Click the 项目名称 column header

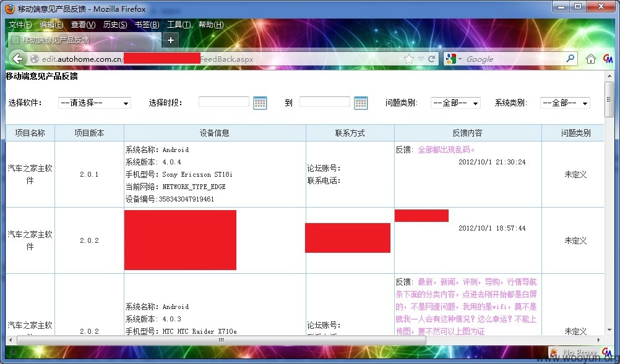pyautogui.click(x=30, y=133)
